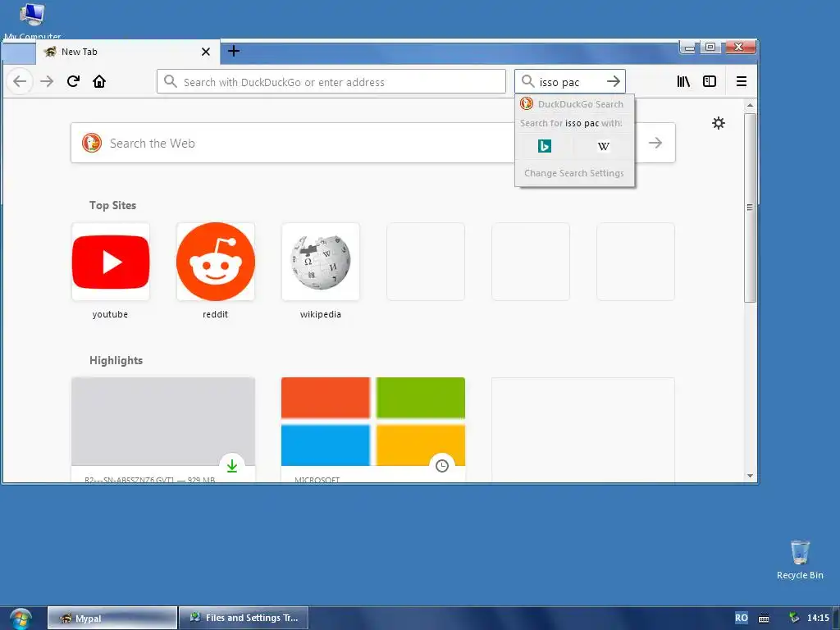
Task: Open the downloaded file highlight card
Action: click(163, 430)
